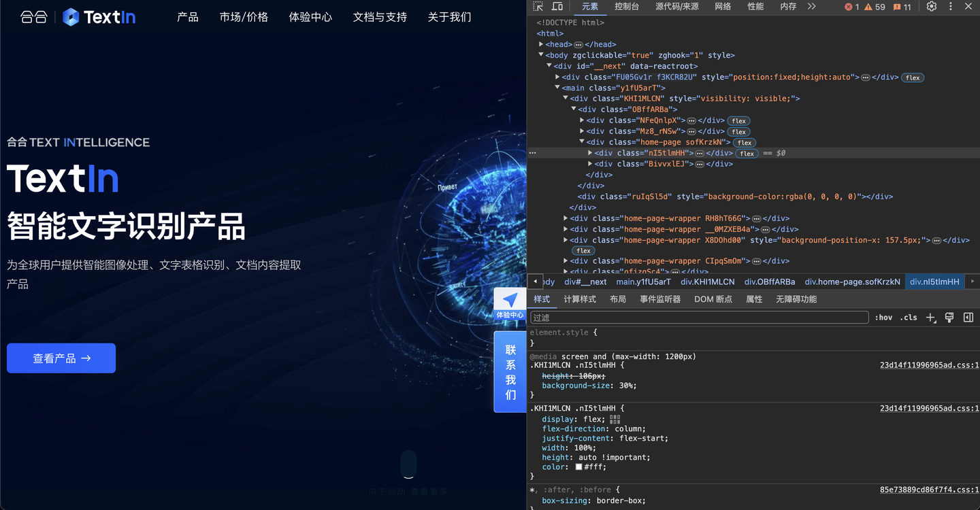This screenshot has width=980, height=510.
Task: Toggle :hov element state panel
Action: 883,318
